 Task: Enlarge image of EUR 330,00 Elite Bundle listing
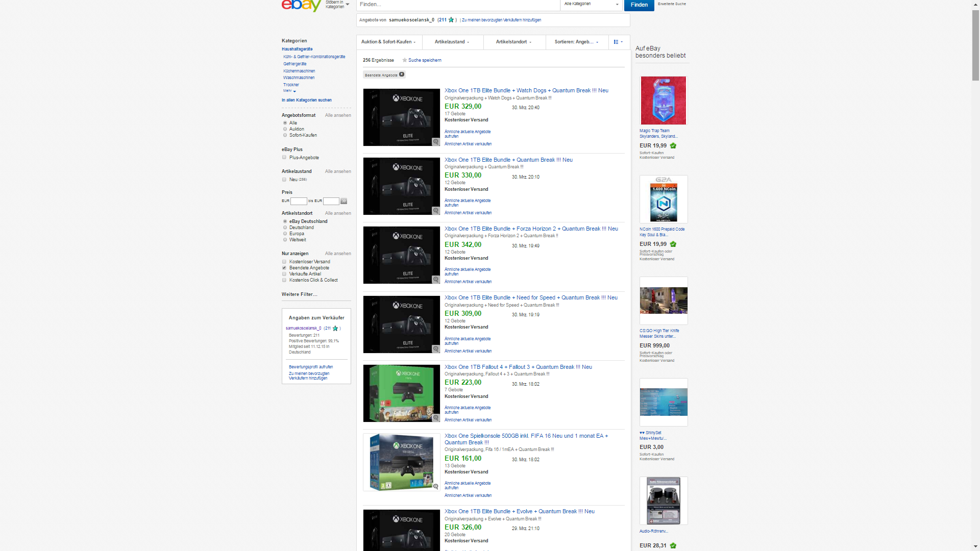(x=436, y=211)
